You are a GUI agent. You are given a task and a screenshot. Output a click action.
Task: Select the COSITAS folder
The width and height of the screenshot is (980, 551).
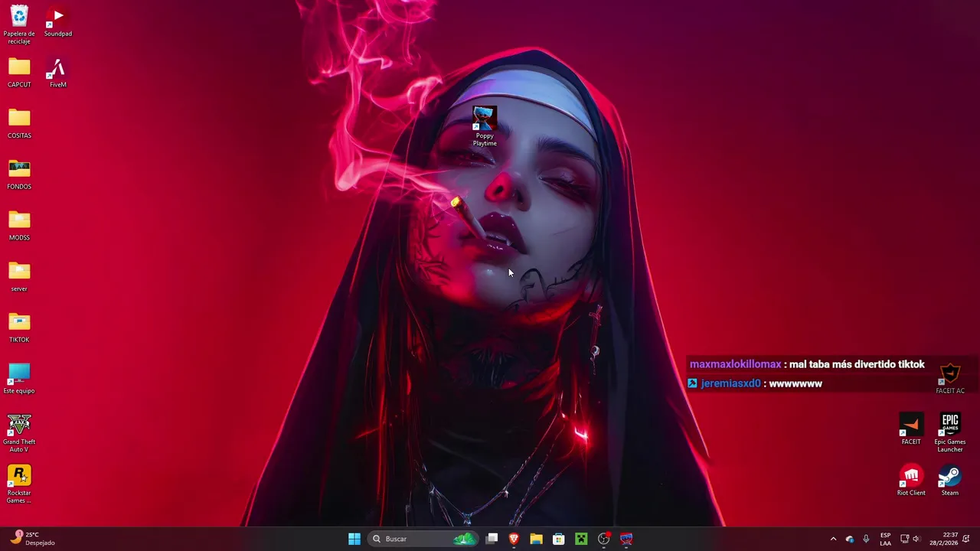19,124
